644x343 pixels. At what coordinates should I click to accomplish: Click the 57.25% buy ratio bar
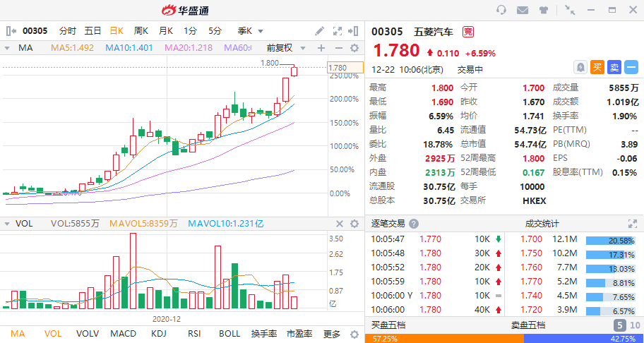click(x=444, y=339)
